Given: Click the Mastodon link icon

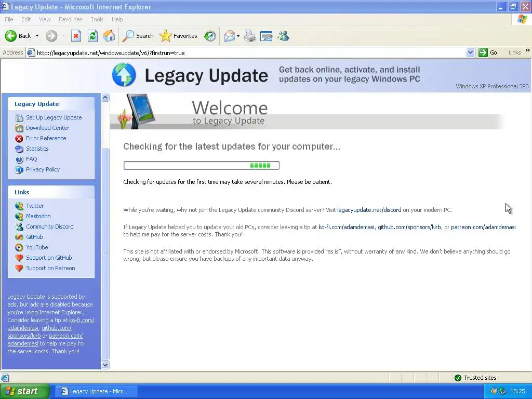Looking at the screenshot, I should click(19, 217).
